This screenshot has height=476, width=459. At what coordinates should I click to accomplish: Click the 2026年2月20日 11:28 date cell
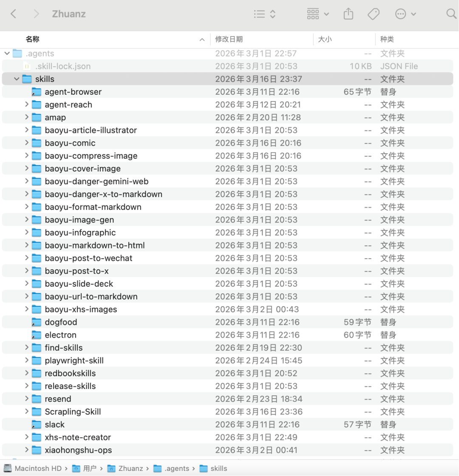click(258, 118)
